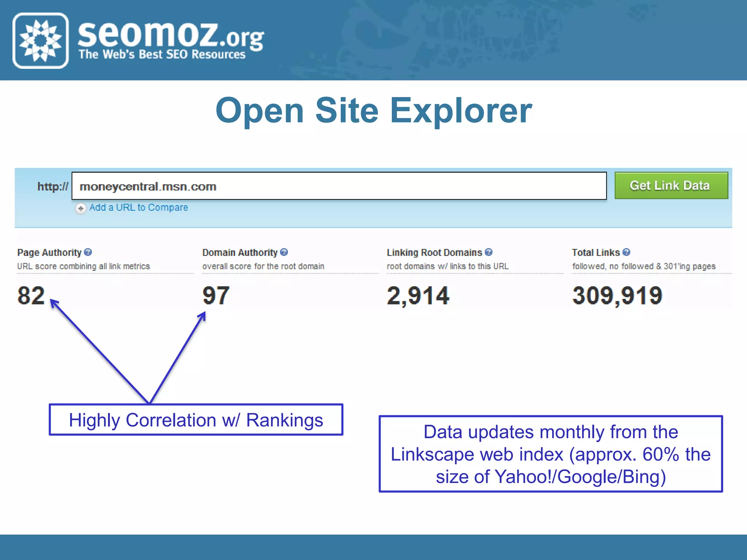Select the Domain Authority label
The width and height of the screenshot is (747, 560).
click(x=240, y=253)
